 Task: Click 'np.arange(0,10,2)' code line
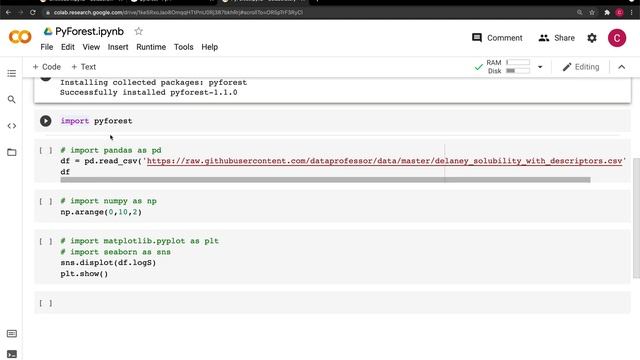coord(101,212)
